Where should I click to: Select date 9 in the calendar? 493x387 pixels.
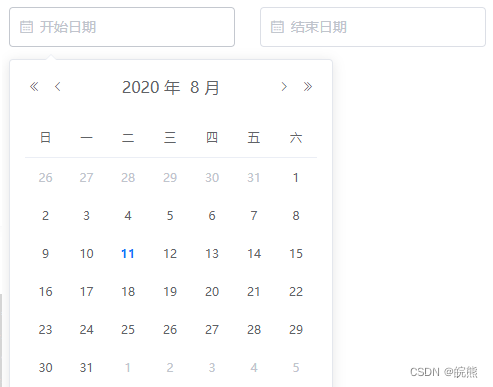[x=45, y=254]
